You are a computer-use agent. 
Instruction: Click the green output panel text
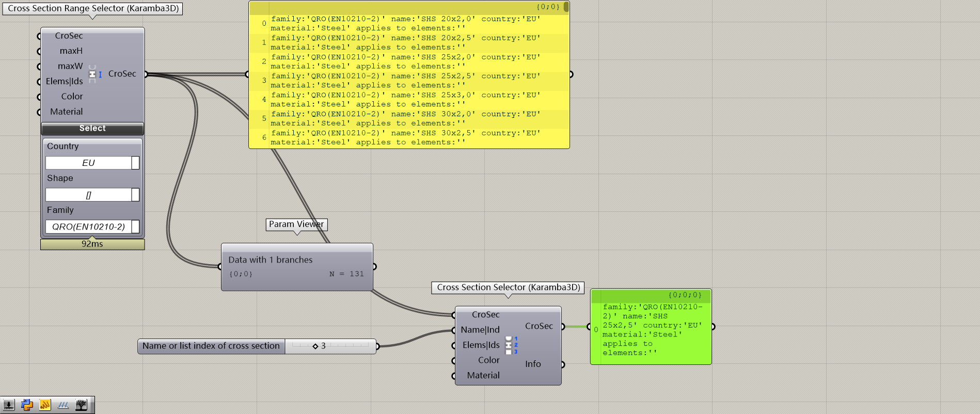(653, 330)
